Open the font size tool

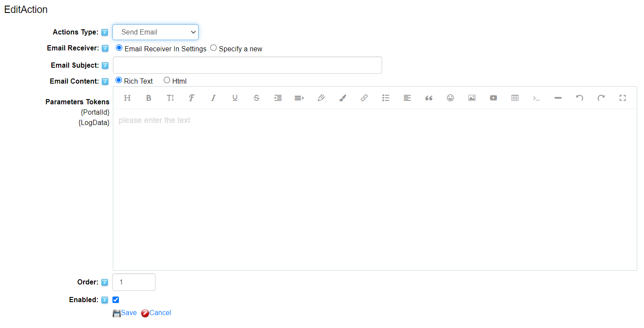click(170, 98)
